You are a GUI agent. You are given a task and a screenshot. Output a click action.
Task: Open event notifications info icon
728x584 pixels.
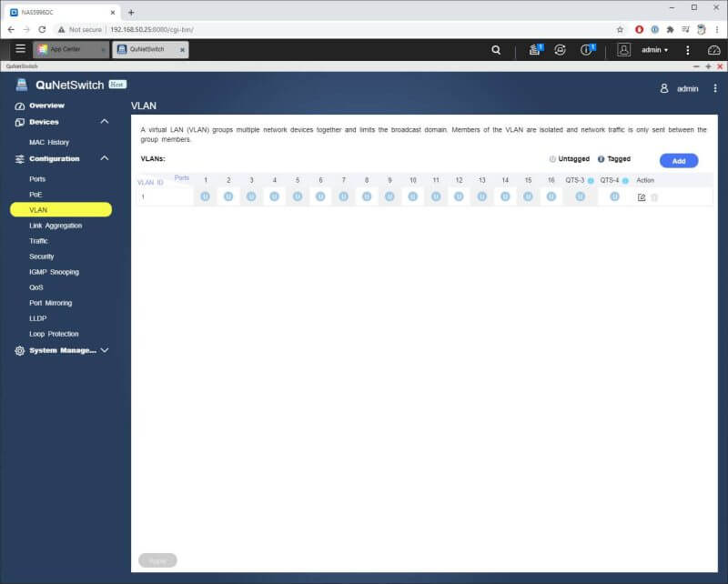click(x=587, y=50)
